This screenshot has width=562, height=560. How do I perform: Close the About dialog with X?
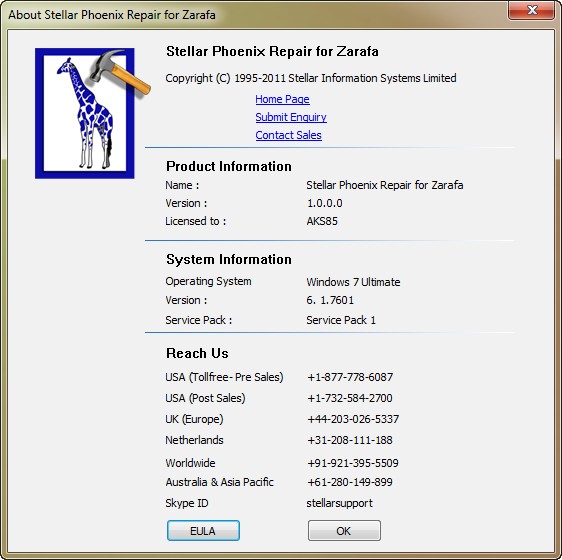point(531,10)
